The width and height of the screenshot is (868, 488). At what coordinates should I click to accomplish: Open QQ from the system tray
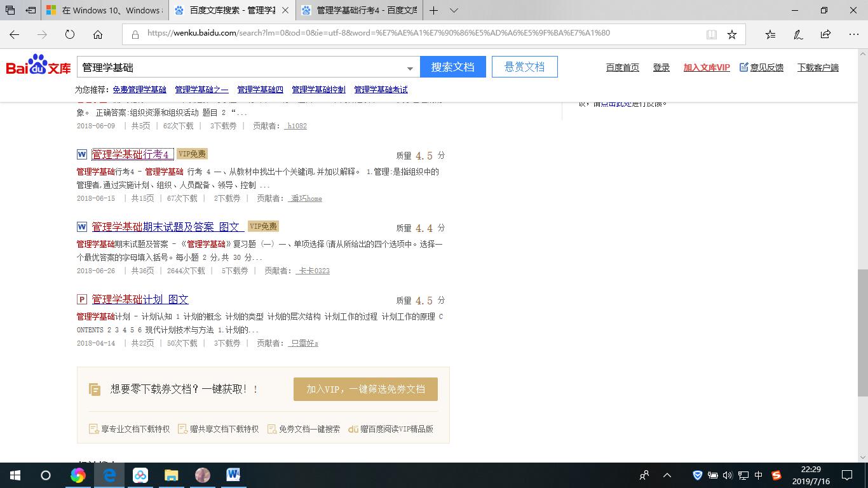click(776, 475)
